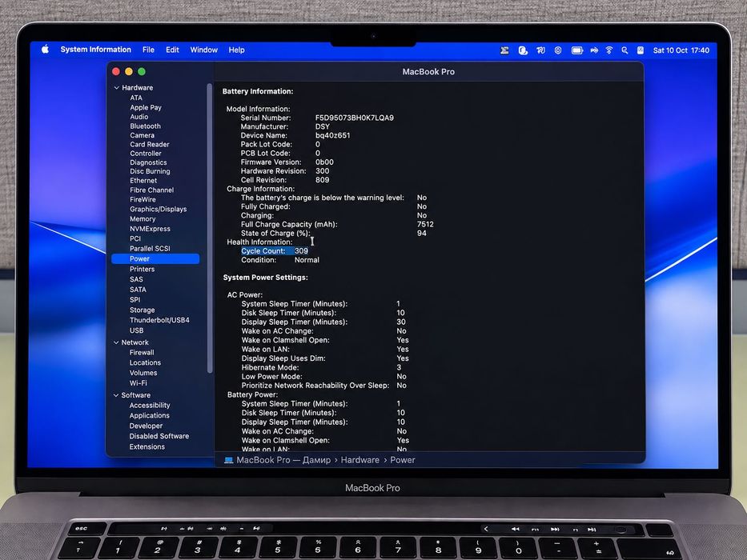This screenshot has height=560, width=747.
Task: Select Memory in the sidebar
Action: click(143, 219)
